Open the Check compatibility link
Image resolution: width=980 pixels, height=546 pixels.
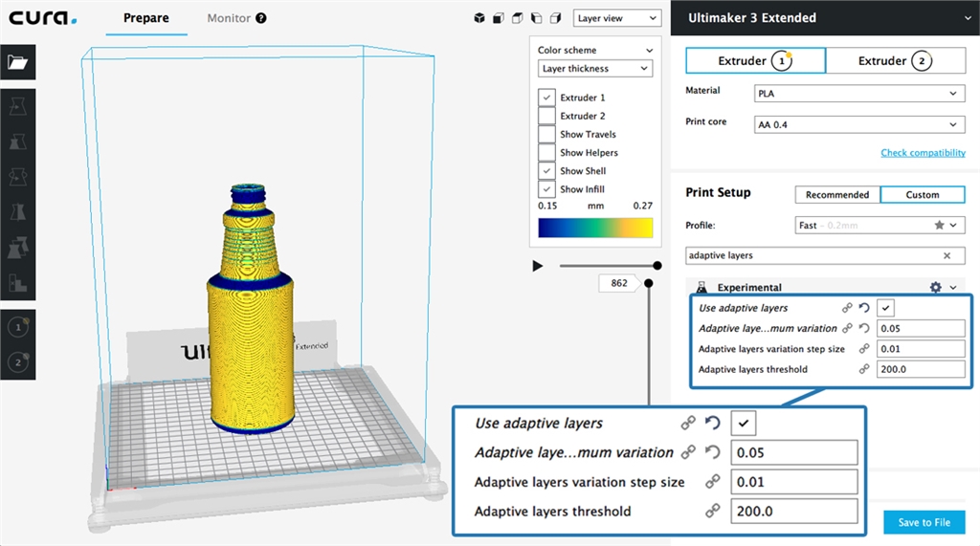(x=923, y=153)
